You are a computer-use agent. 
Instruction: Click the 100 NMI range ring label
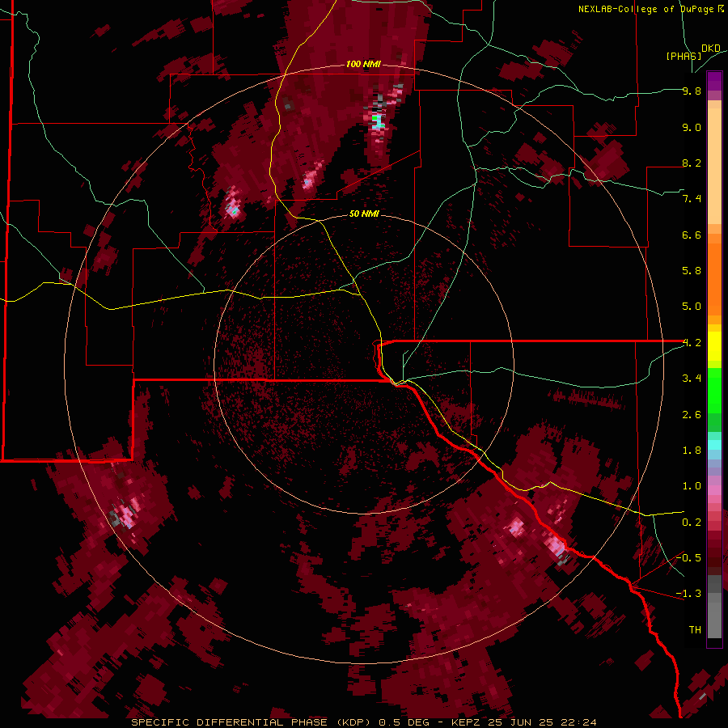[363, 64]
